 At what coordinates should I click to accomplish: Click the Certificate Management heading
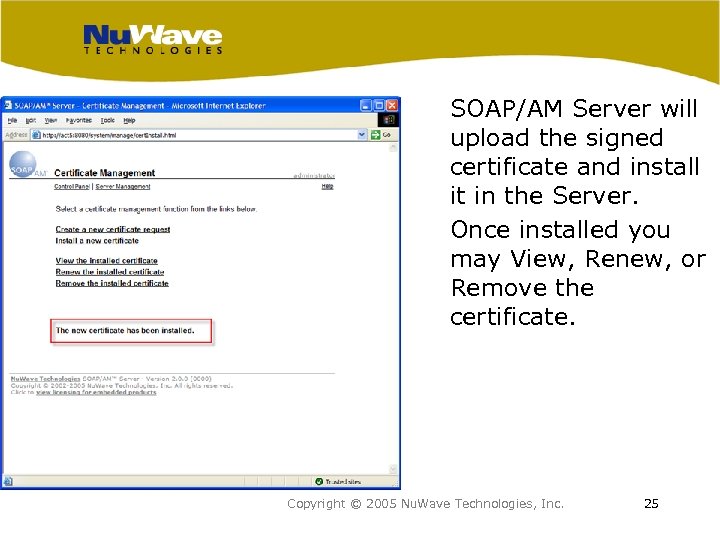pyautogui.click(x=104, y=173)
